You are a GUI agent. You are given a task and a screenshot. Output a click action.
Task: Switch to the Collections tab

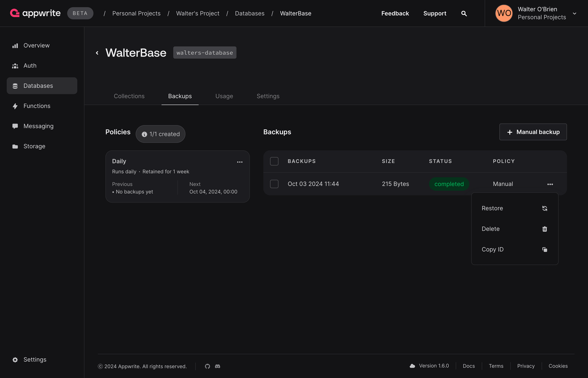[129, 96]
